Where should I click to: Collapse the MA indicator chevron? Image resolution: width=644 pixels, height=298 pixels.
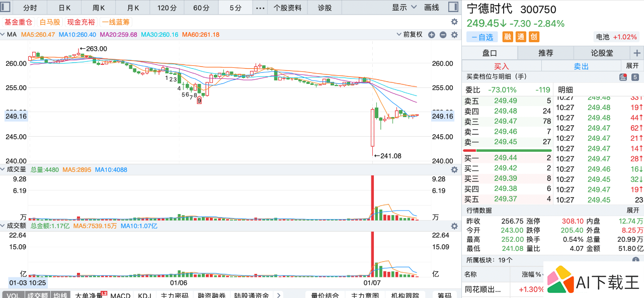(3, 35)
